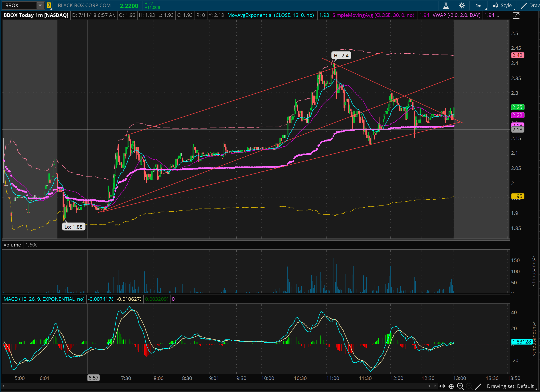Click the MACD study label
The height and width of the screenshot is (392, 540).
click(44, 299)
